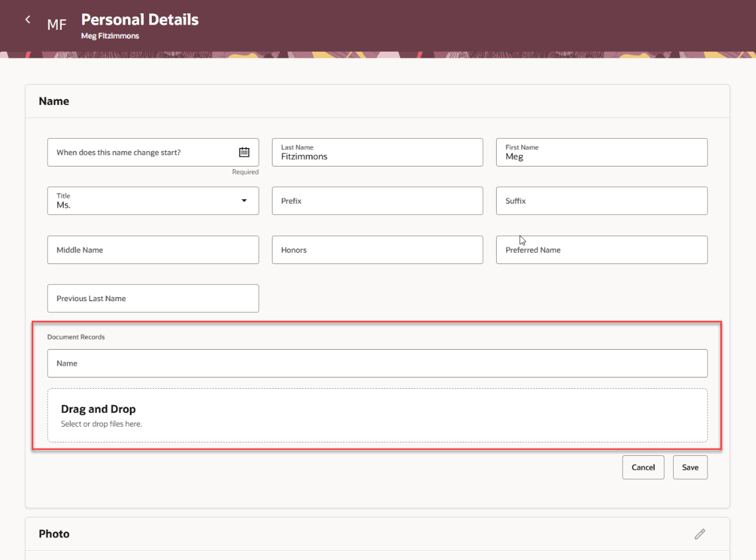Click the Save button
This screenshot has width=756, height=560.
coord(690,467)
